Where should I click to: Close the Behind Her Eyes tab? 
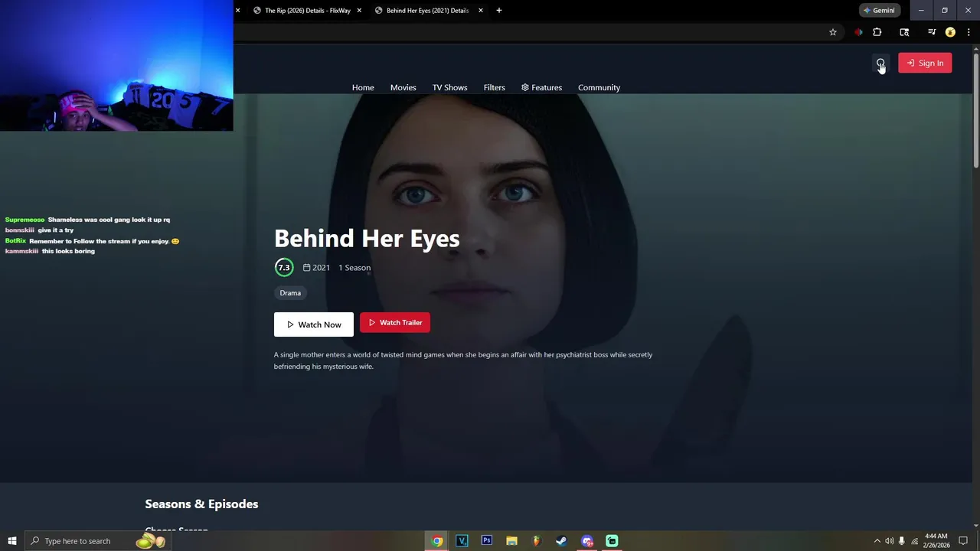481,10
